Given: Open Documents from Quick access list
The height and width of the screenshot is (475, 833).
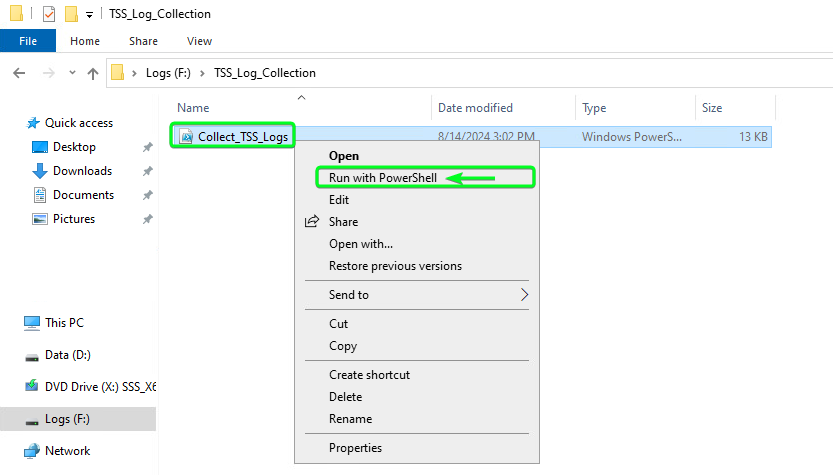Looking at the screenshot, I should (x=83, y=195).
